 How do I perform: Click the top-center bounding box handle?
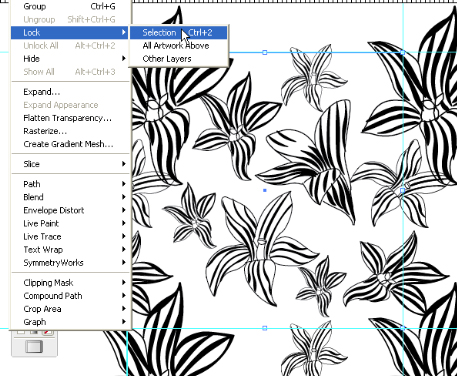pyautogui.click(x=265, y=52)
